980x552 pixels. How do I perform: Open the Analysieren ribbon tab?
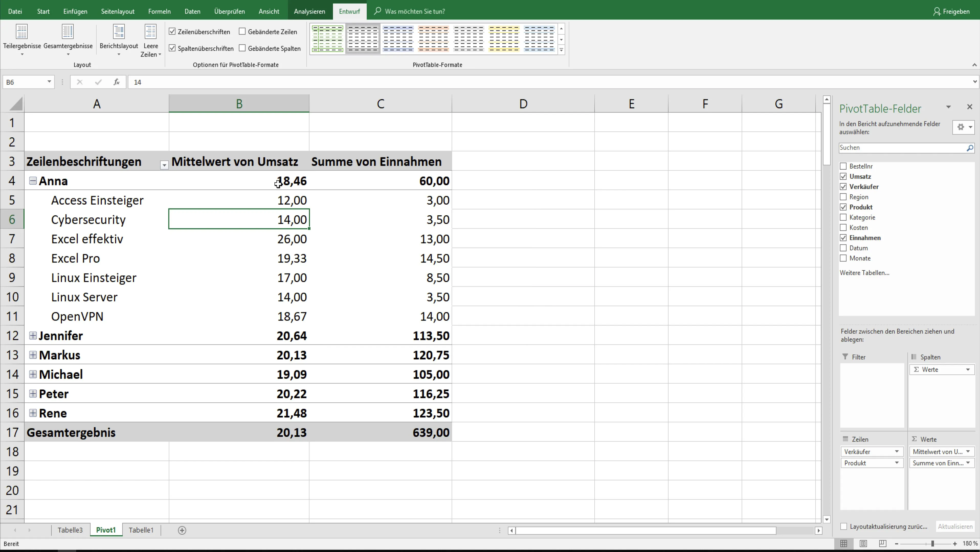(x=309, y=12)
